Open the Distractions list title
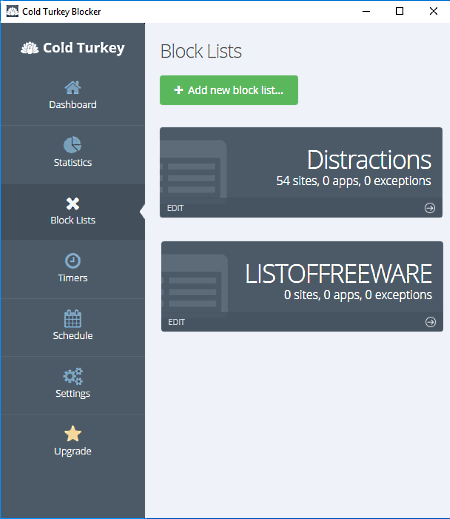 (369, 160)
